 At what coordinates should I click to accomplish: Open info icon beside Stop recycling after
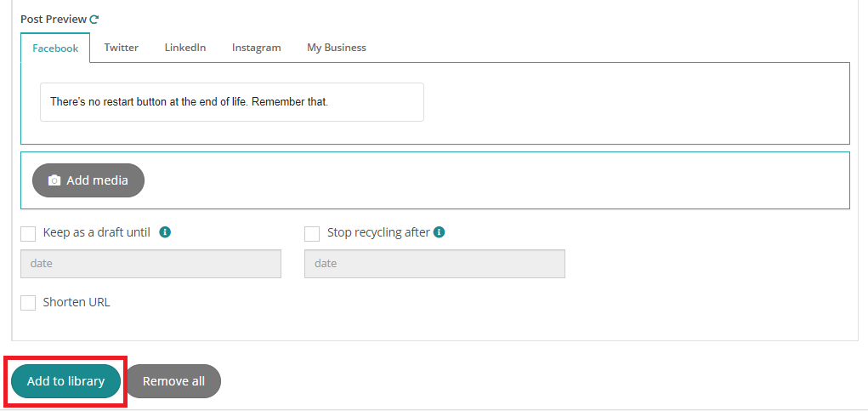[x=439, y=232]
